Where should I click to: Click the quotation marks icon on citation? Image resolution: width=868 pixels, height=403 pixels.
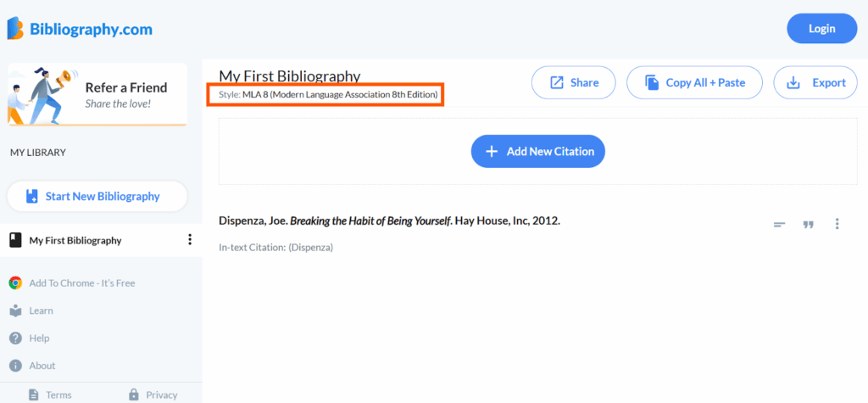coord(808,225)
